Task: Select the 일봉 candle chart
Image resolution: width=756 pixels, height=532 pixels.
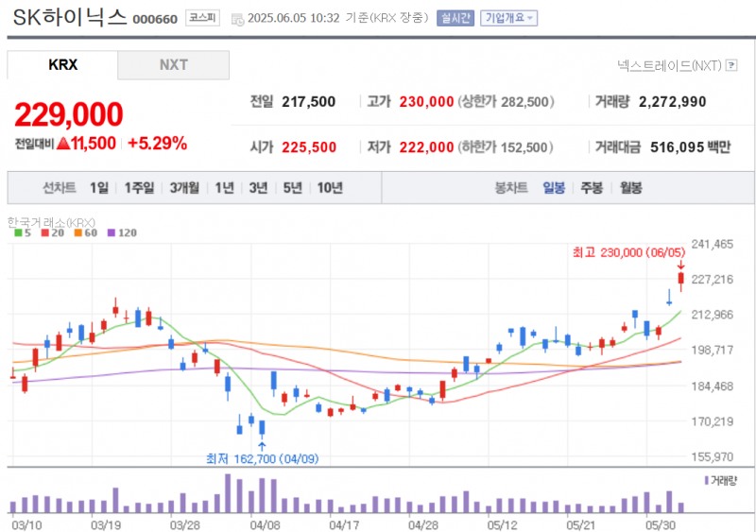Action: pos(554,188)
